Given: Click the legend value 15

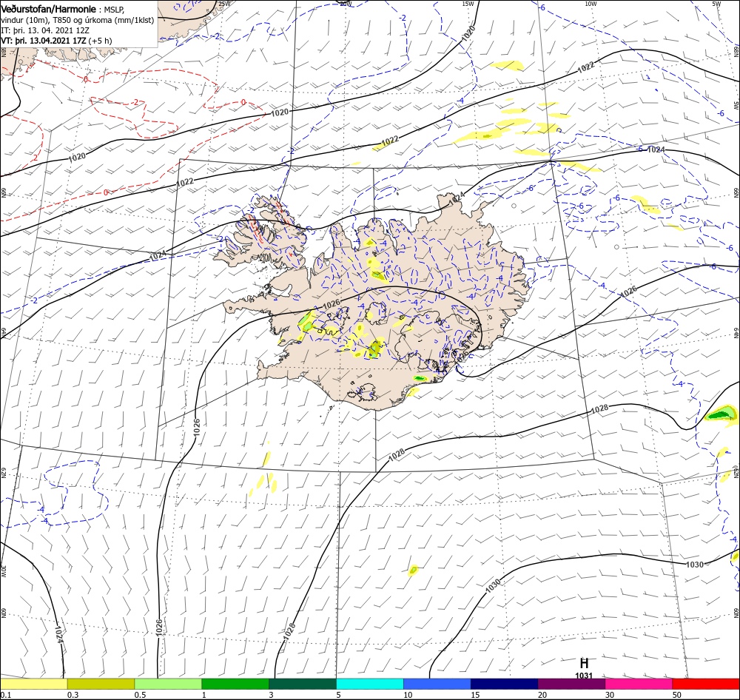Looking at the screenshot, I should pos(475,695).
